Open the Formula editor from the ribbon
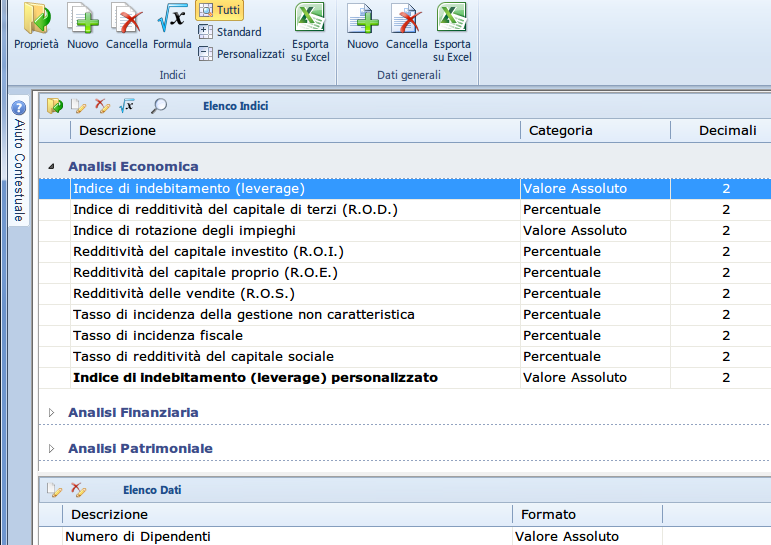The image size is (771, 545). point(172,27)
